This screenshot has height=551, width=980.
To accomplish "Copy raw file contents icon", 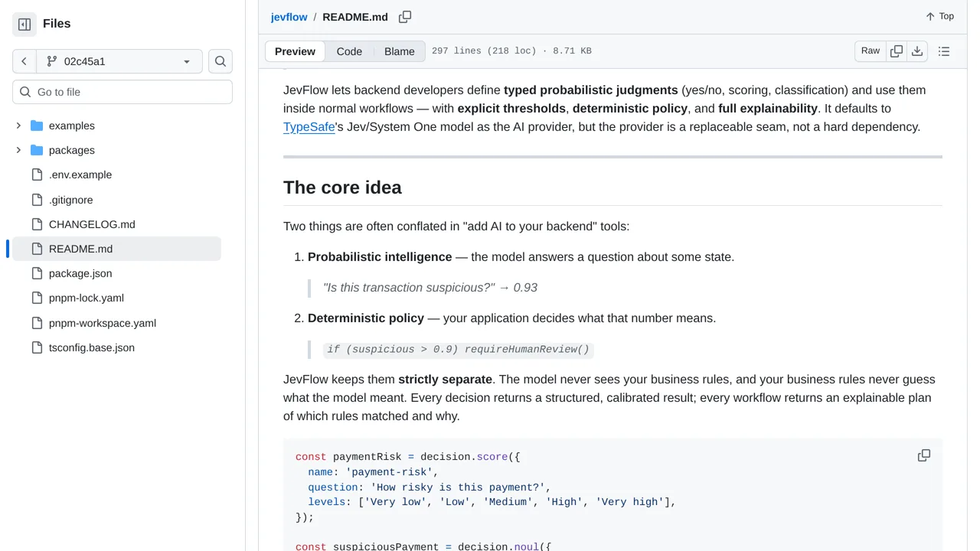I will [897, 51].
